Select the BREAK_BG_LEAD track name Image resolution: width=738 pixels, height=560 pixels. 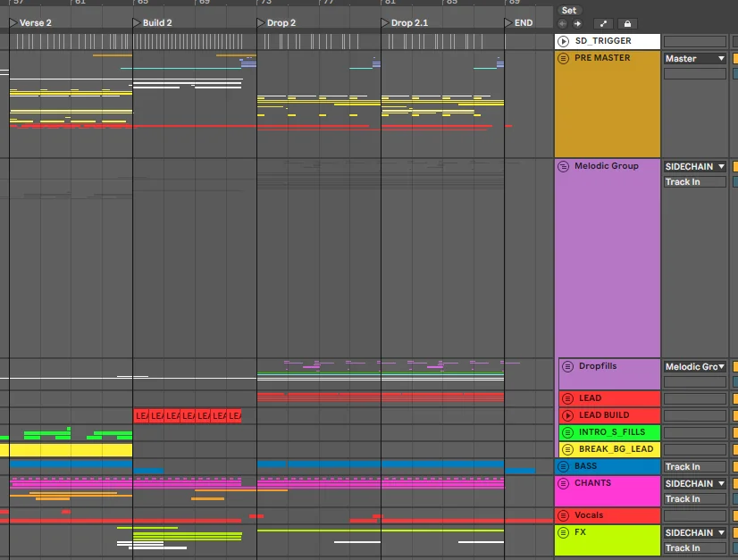point(616,449)
